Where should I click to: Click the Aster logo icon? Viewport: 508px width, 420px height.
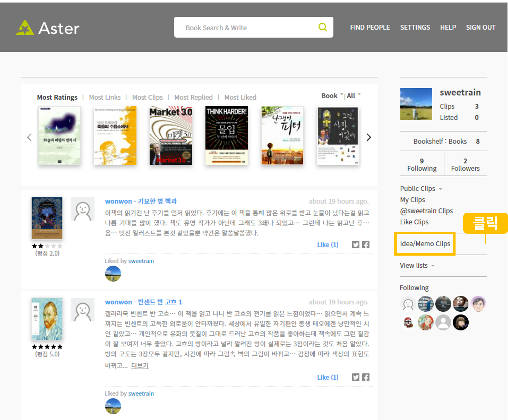25,28
